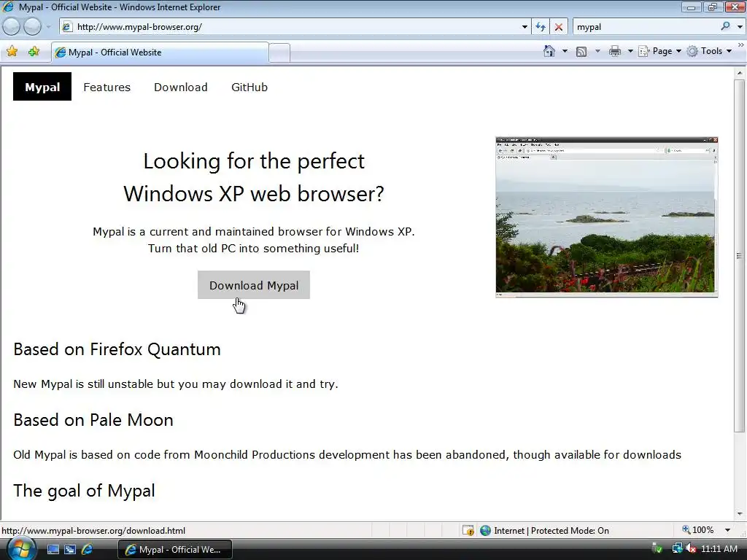Expand the zoom level dropdown arrow
747x560 pixels.
(x=727, y=530)
